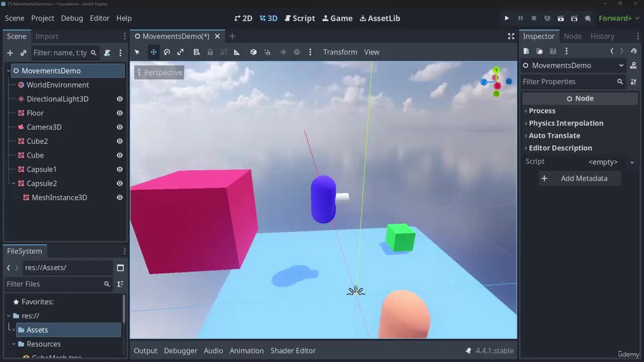
Task: Open the History tab
Action: point(602,36)
